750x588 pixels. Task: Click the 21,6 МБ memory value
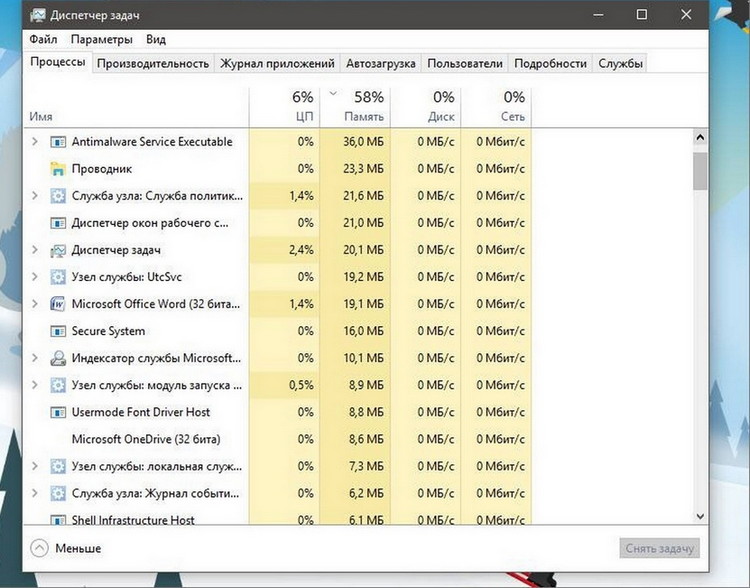tap(364, 196)
